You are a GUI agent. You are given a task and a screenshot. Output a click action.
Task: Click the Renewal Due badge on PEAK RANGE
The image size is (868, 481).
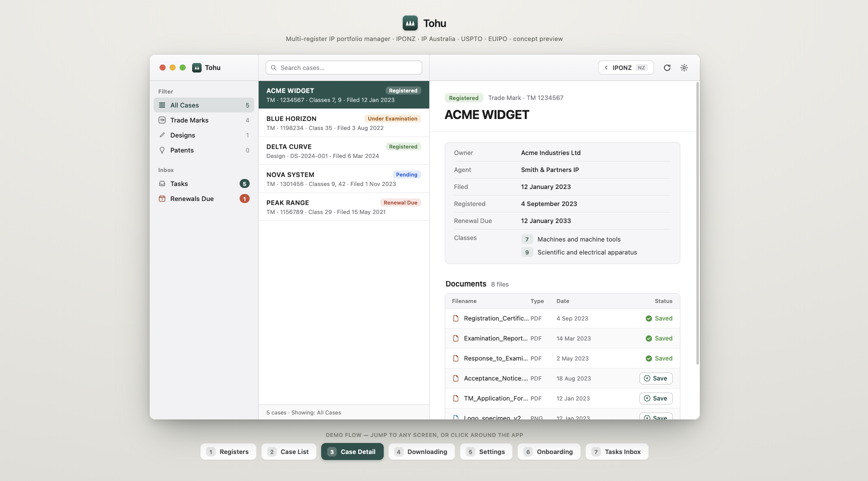[x=400, y=203]
